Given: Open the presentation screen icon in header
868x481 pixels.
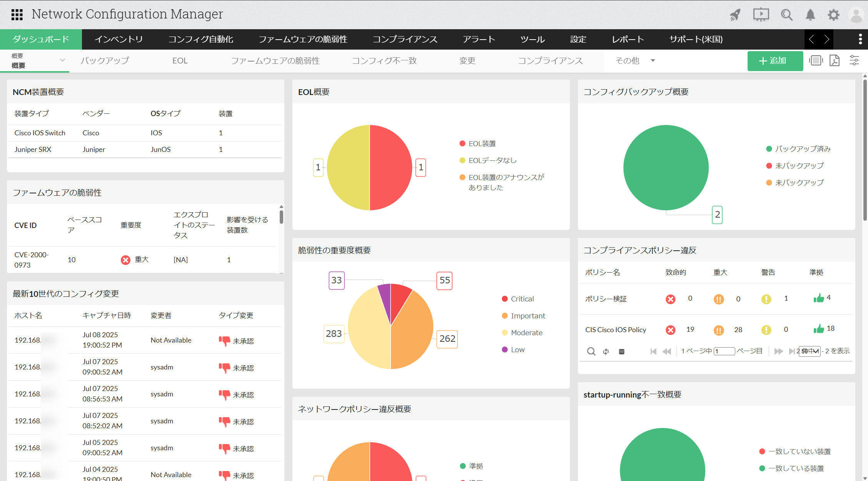Looking at the screenshot, I should (x=761, y=15).
